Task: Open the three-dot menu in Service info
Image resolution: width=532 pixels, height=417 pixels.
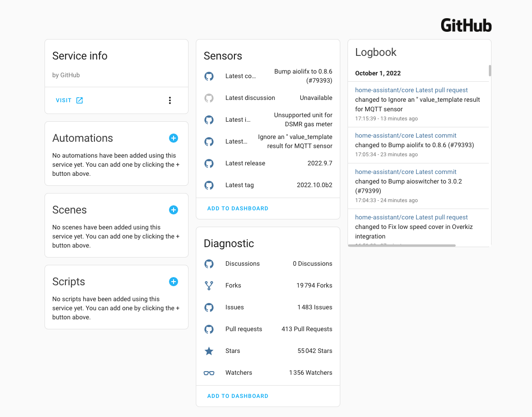Action: click(x=170, y=100)
